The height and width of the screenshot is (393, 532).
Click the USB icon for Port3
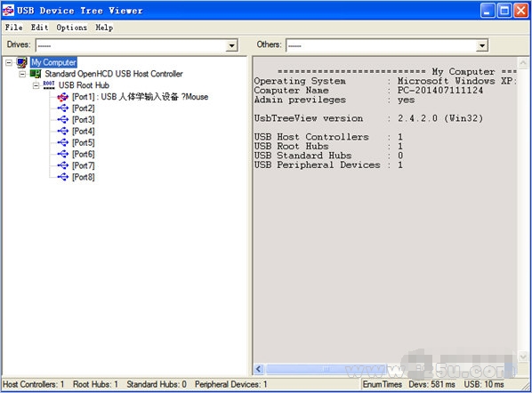(x=63, y=120)
